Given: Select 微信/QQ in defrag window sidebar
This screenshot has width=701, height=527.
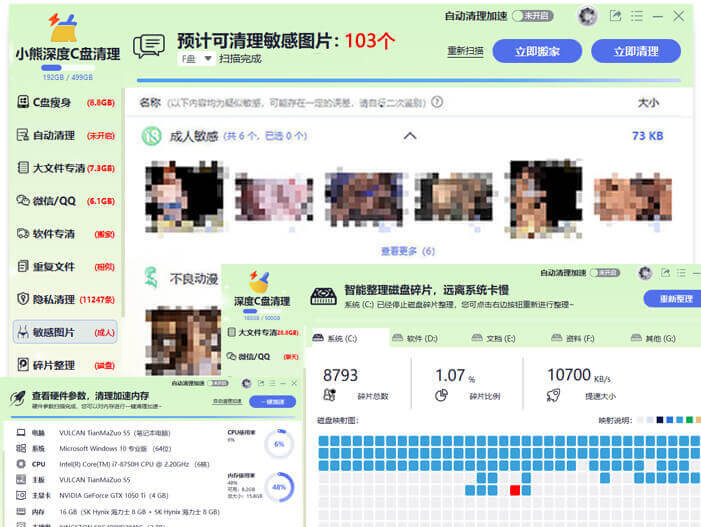Looking at the screenshot, I should [263, 356].
